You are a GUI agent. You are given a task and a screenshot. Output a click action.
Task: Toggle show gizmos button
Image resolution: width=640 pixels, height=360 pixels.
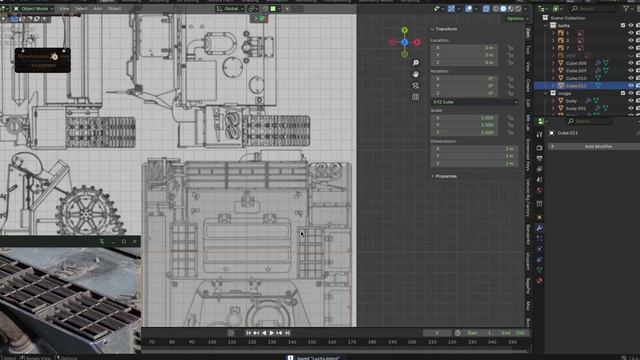click(x=451, y=9)
